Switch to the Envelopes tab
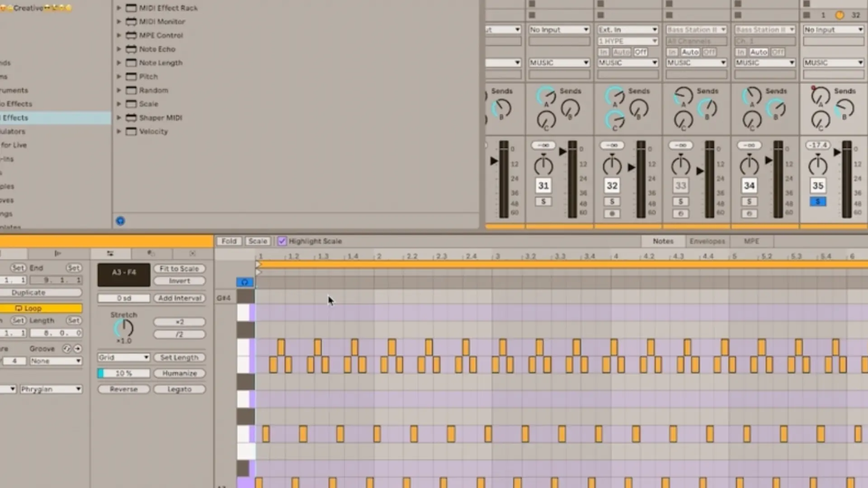The image size is (868, 488). tap(707, 241)
